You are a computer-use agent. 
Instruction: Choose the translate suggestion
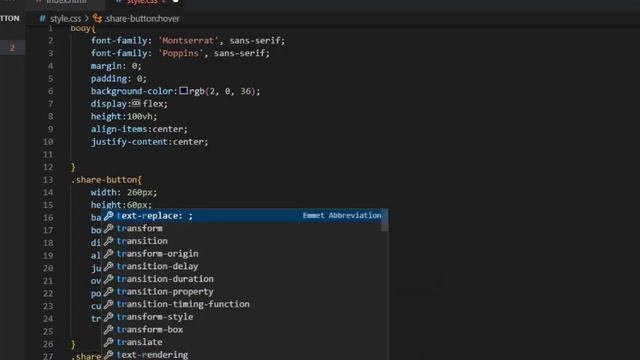pyautogui.click(x=244, y=342)
